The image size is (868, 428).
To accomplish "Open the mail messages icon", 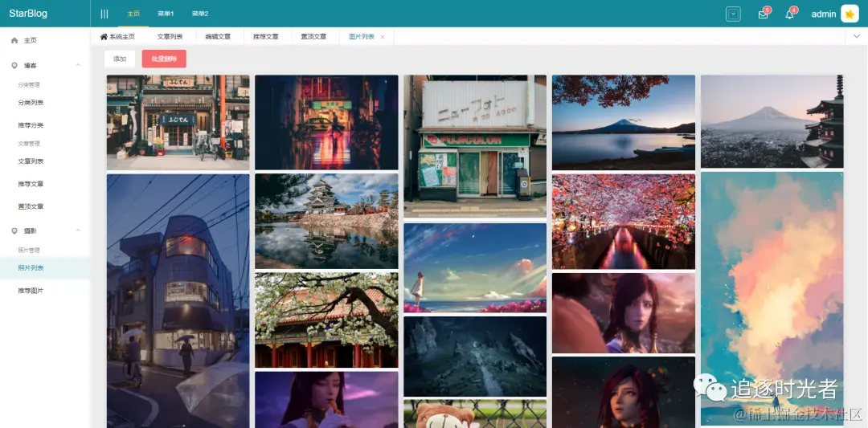I will pos(763,14).
